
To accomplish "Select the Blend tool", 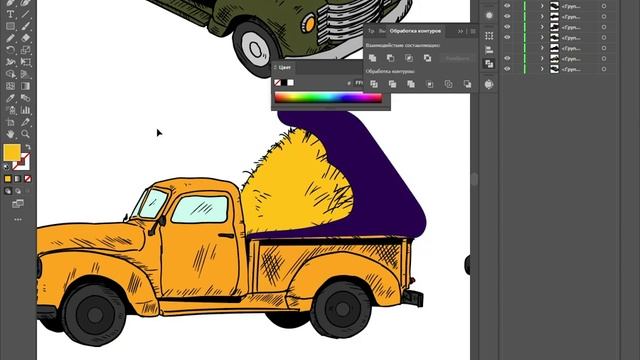I will click(25, 98).
